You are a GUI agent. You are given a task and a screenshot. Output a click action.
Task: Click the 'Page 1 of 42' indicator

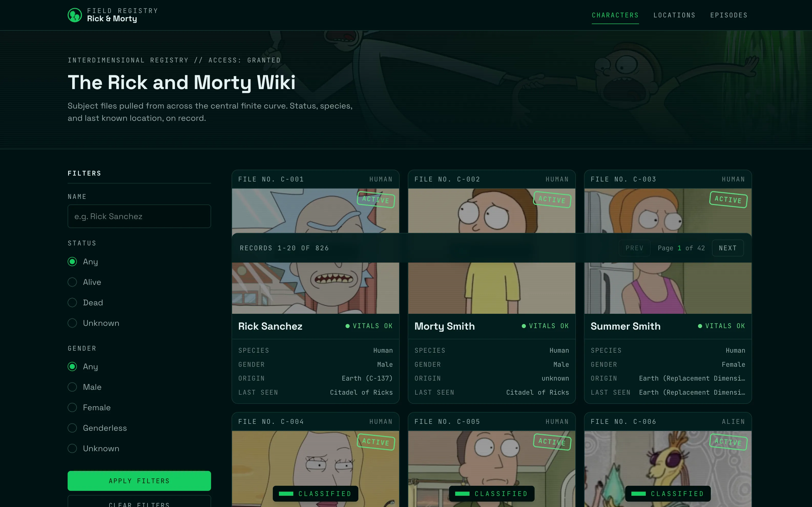coord(681,248)
